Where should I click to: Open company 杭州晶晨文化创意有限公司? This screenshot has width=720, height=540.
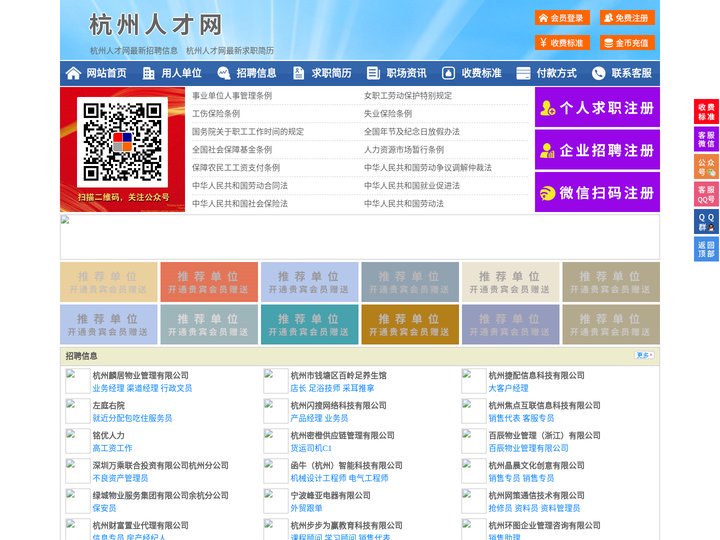coord(536,465)
